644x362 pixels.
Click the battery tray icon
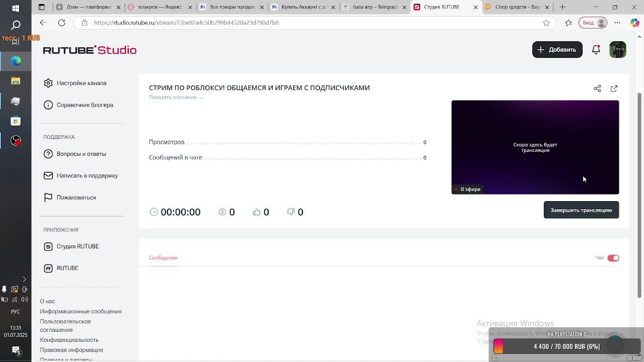click(5, 299)
